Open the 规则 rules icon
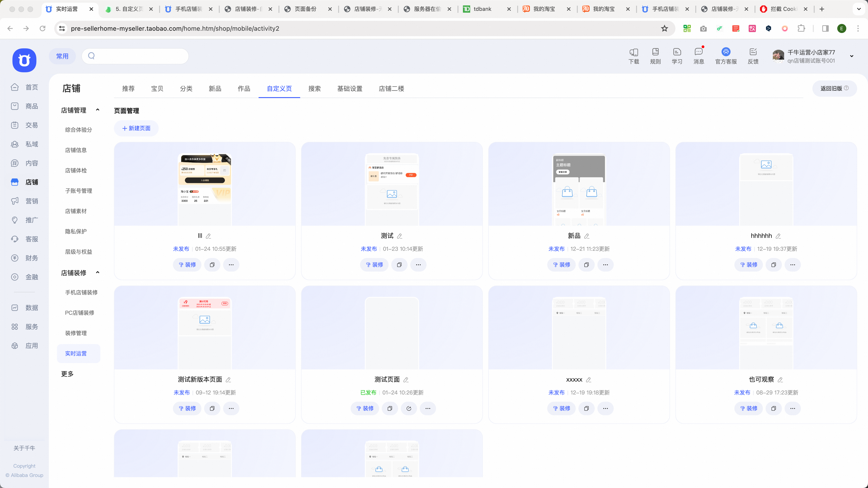The width and height of the screenshot is (868, 488). pos(655,56)
